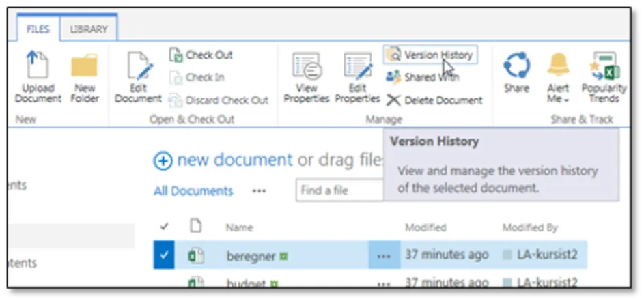Sort by the file type icon column
This screenshot has width=644, height=301.
click(196, 225)
